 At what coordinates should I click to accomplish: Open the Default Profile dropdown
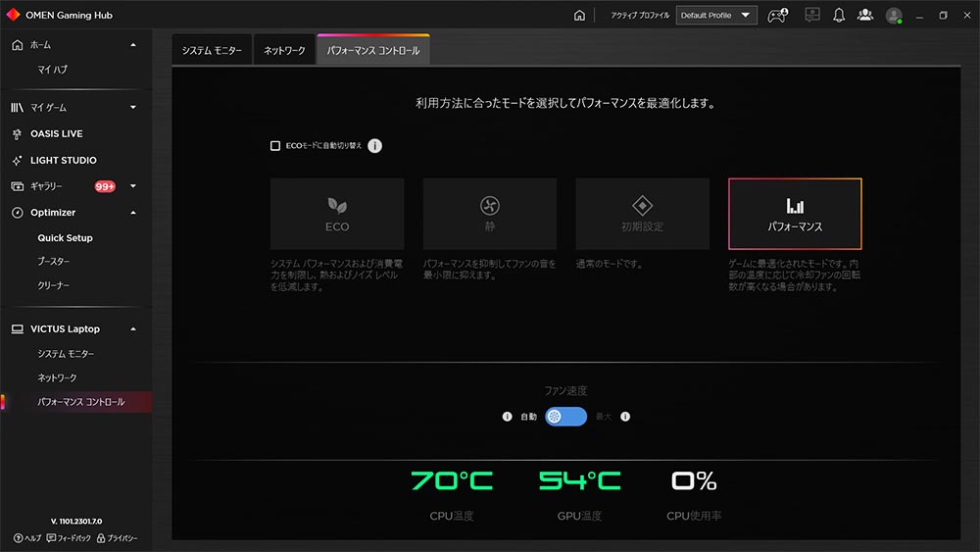(716, 16)
